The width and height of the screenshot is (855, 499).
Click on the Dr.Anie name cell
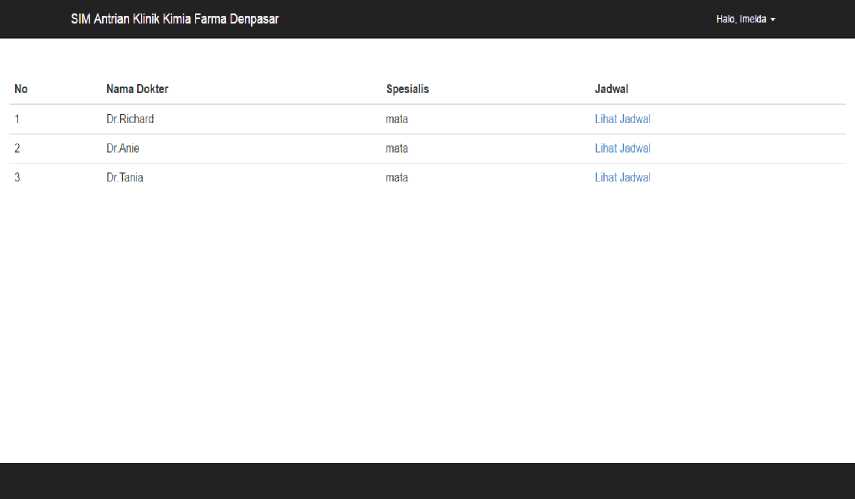pos(123,148)
